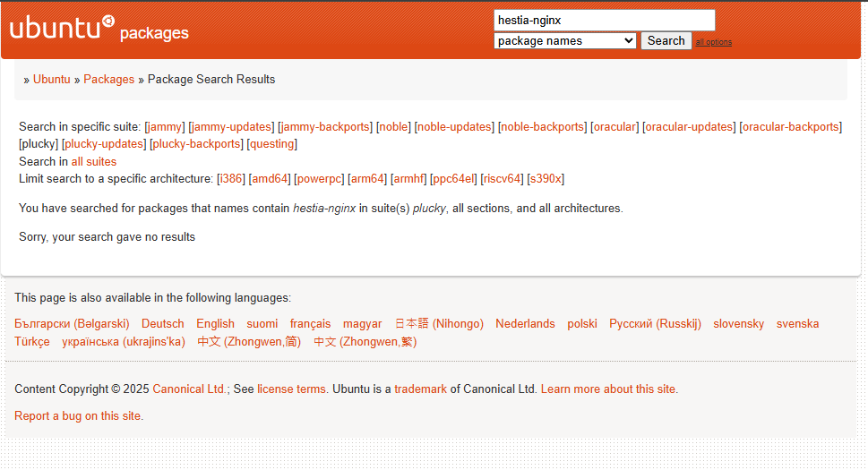This screenshot has width=868, height=470.
Task: Switch page language to 日本語 (Nihongo)
Action: pyautogui.click(x=439, y=323)
